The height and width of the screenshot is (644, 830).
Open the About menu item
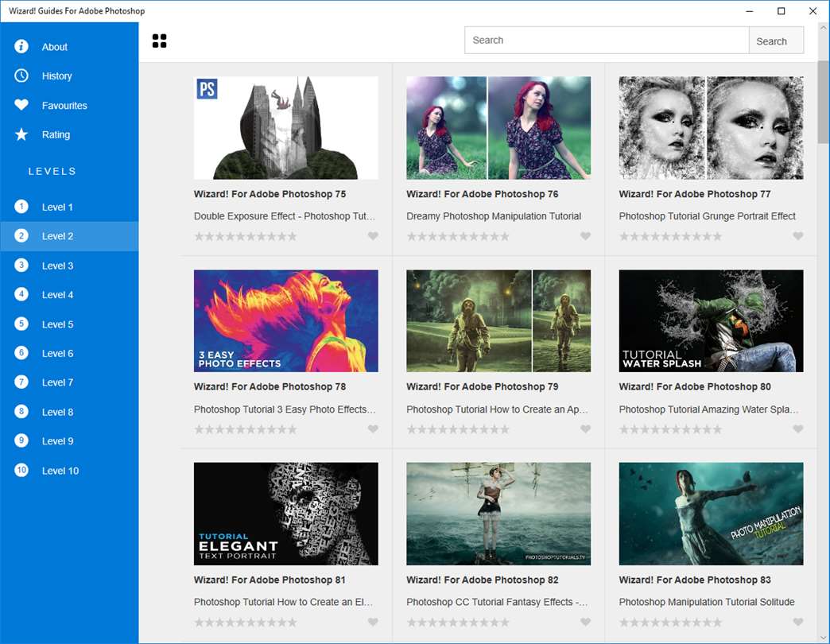tap(69, 47)
